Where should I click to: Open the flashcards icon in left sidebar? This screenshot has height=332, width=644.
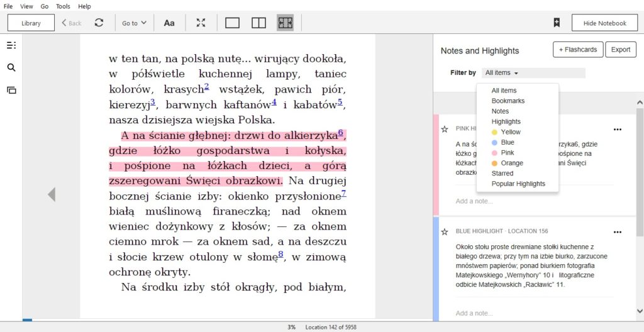coord(11,91)
